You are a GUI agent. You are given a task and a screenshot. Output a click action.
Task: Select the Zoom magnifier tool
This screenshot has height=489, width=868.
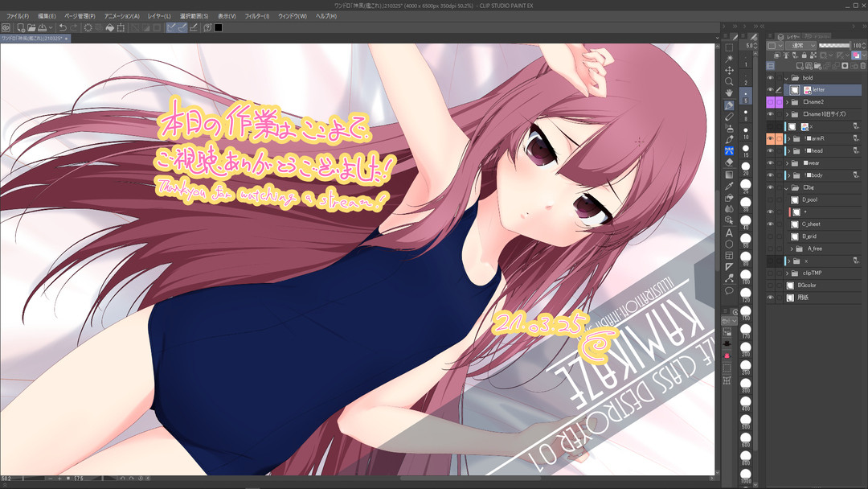[729, 81]
